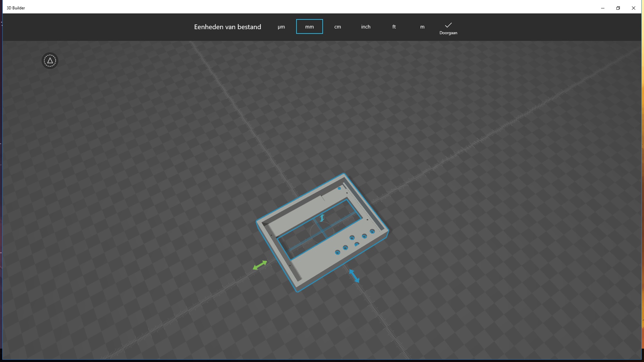Select the m unit tab option
This screenshot has height=362, width=644.
(x=422, y=26)
